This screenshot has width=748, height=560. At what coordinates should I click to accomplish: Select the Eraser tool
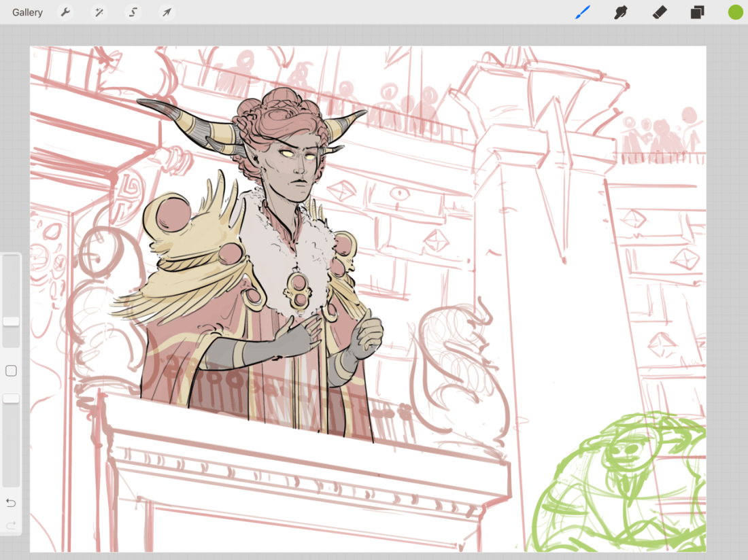[x=659, y=12]
